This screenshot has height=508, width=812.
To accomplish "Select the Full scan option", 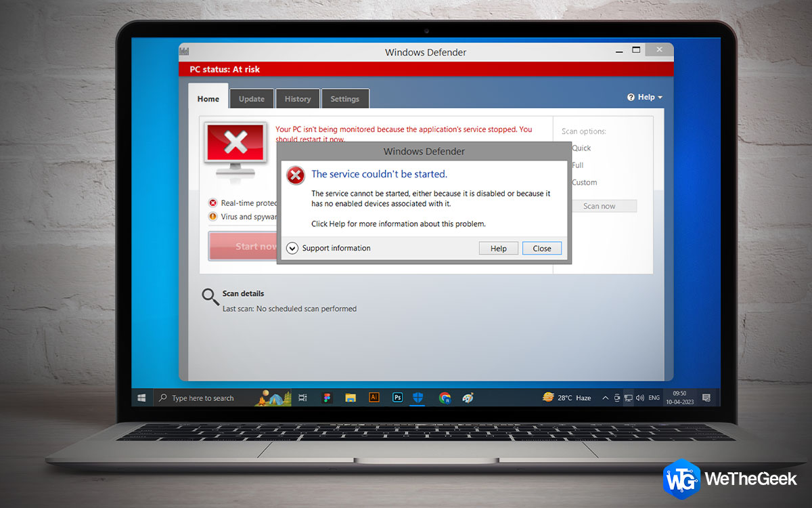I will [x=577, y=165].
